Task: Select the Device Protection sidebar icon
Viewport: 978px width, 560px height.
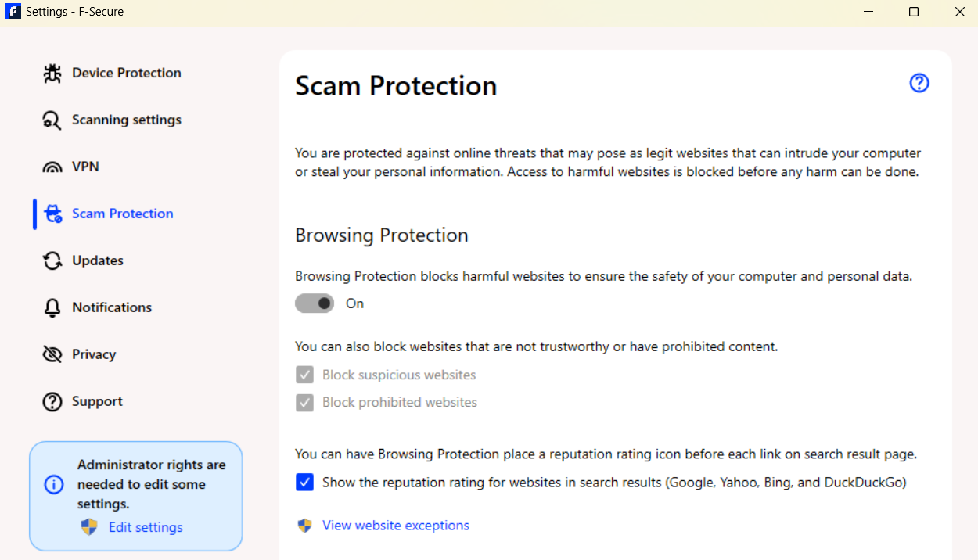Action: tap(52, 72)
